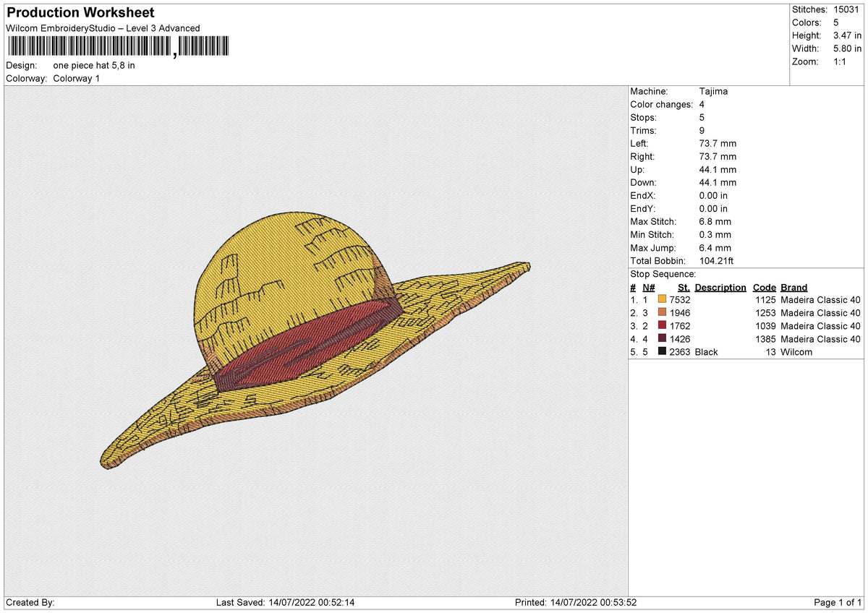Image resolution: width=868 pixels, height=613 pixels.
Task: Click the N# column header
Action: 647,287
